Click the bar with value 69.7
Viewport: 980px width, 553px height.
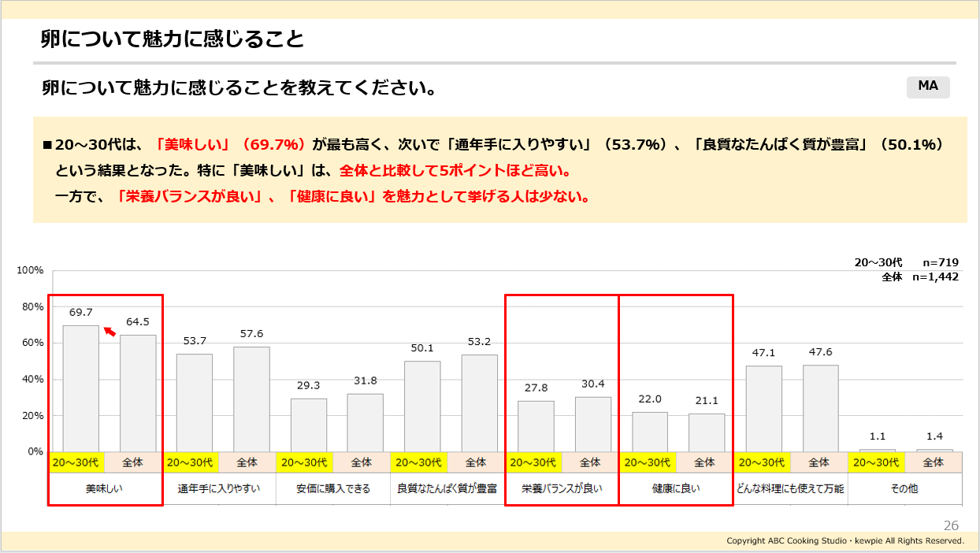click(x=81, y=388)
